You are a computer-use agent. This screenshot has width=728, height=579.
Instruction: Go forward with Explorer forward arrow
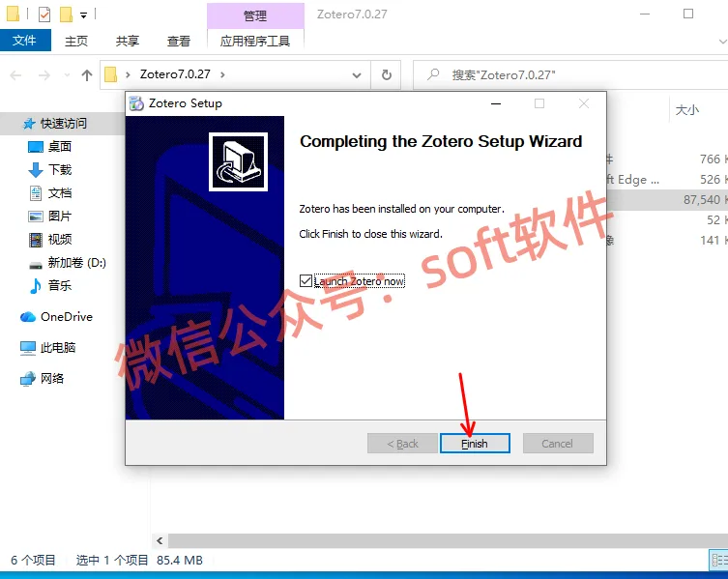click(44, 74)
